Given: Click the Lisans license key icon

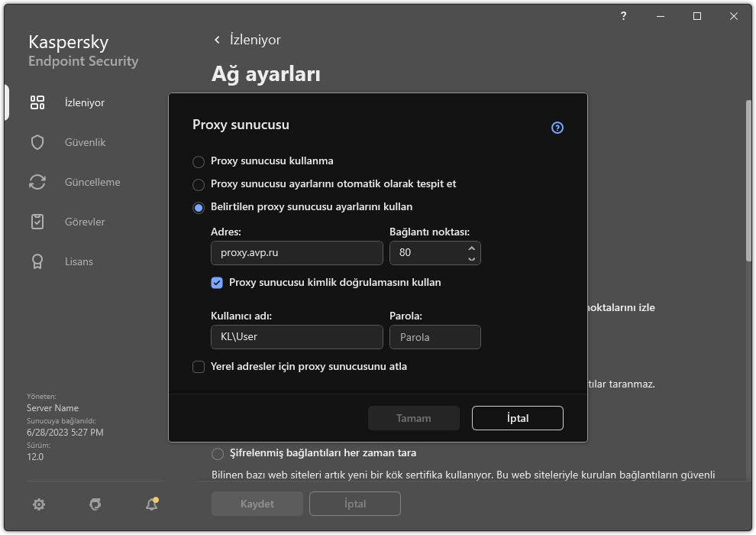Looking at the screenshot, I should (x=37, y=261).
